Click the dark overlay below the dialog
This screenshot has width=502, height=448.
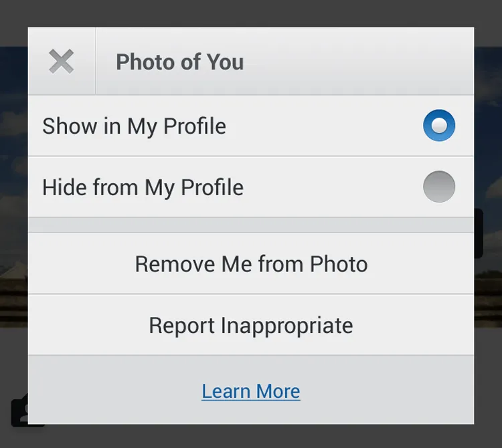tap(251, 436)
